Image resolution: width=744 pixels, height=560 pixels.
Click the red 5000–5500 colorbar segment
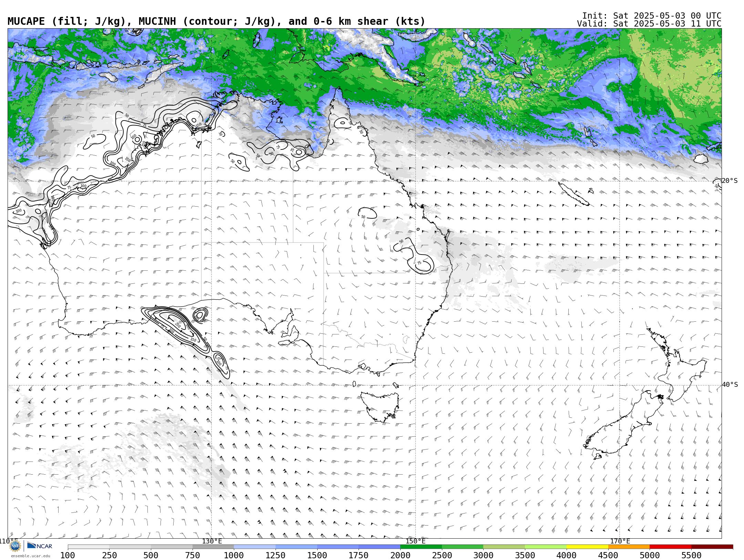[670, 547]
